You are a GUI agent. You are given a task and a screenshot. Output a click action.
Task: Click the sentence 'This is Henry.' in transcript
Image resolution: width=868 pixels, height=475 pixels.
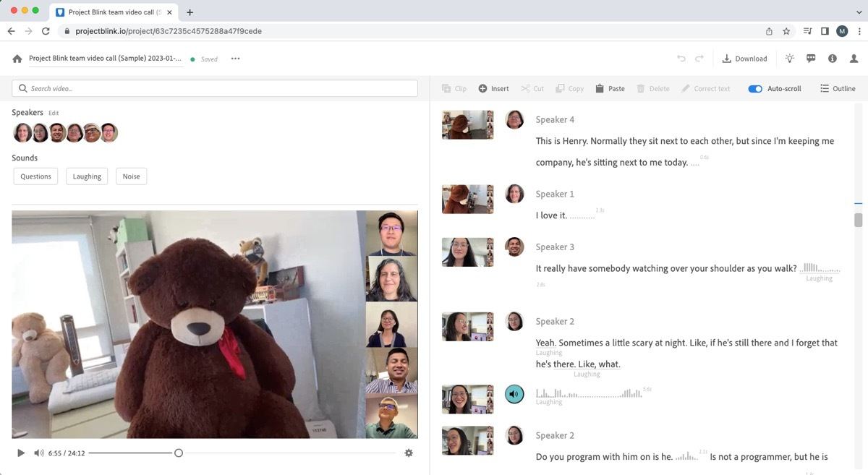pyautogui.click(x=563, y=141)
